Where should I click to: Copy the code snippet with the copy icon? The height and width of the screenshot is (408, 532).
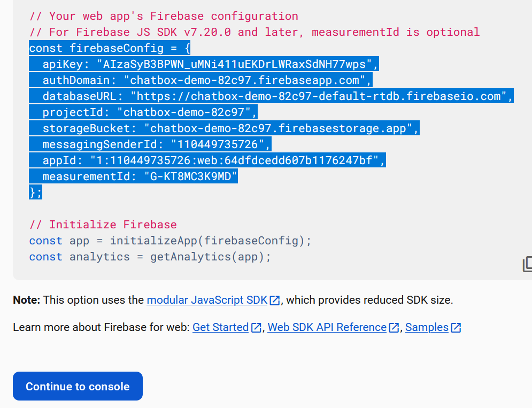click(x=527, y=264)
